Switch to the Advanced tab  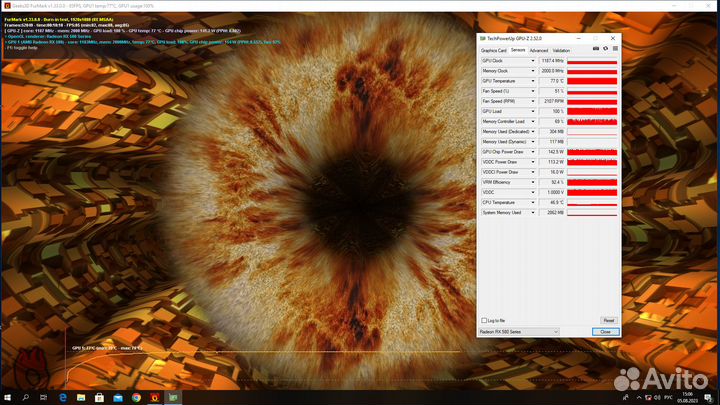(538, 49)
